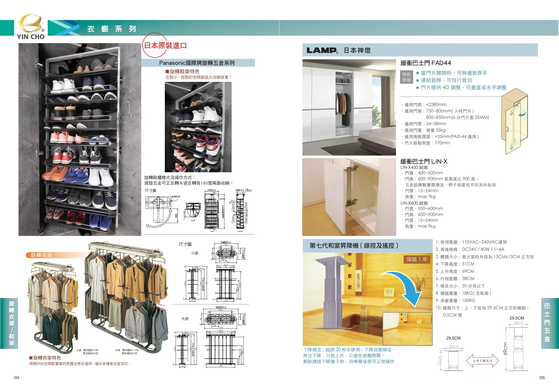Click the 機器重量：18KG spec

click(463, 293)
